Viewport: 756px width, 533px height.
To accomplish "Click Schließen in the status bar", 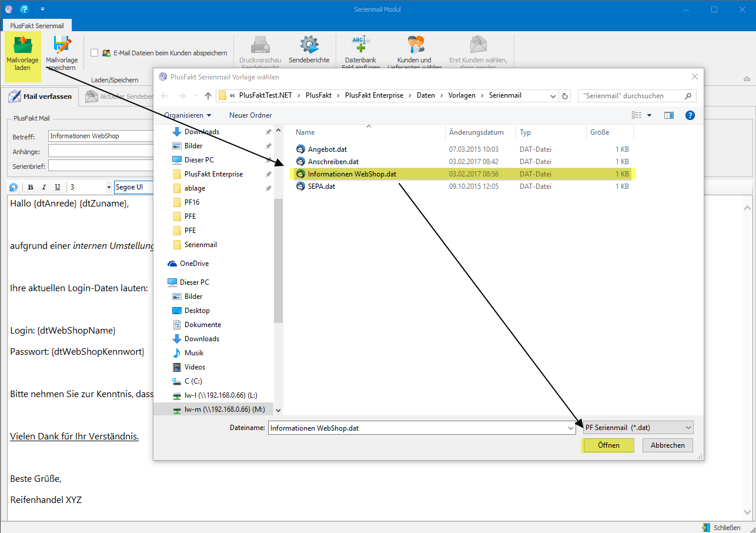I will [722, 528].
